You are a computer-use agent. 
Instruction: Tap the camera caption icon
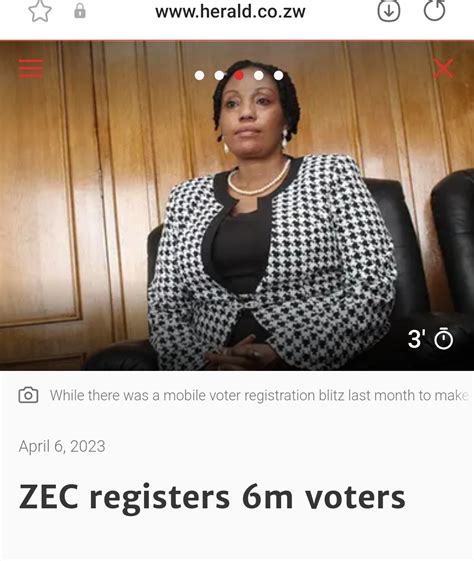click(x=28, y=395)
